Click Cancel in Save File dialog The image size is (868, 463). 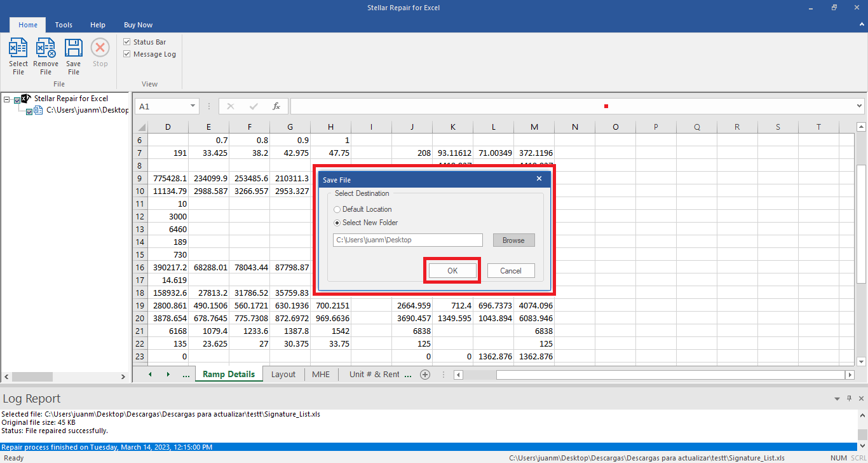[511, 270]
